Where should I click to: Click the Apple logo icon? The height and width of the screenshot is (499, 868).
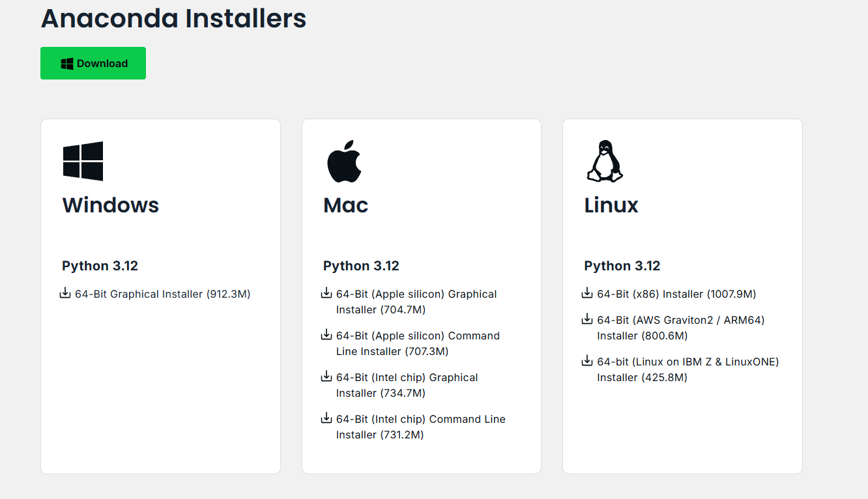click(x=343, y=161)
